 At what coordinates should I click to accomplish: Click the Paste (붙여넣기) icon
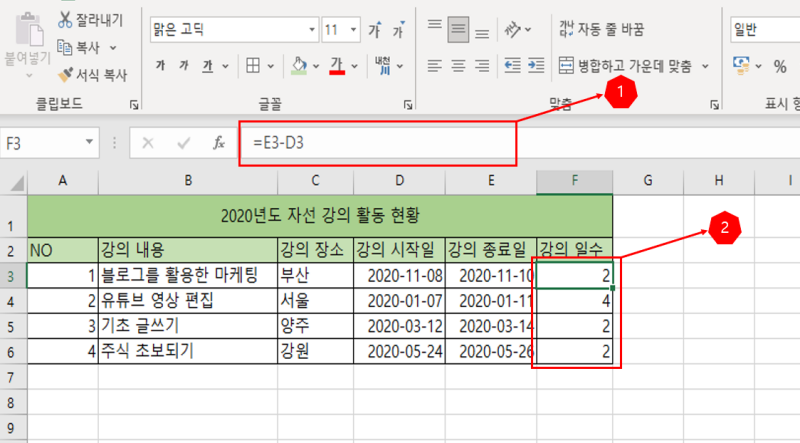pyautogui.click(x=28, y=31)
